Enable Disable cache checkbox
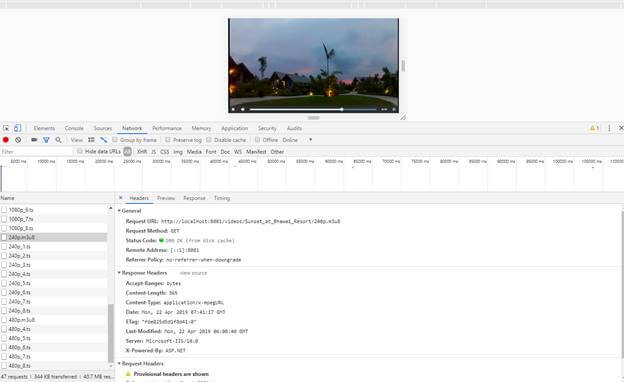624x382 pixels. 209,140
